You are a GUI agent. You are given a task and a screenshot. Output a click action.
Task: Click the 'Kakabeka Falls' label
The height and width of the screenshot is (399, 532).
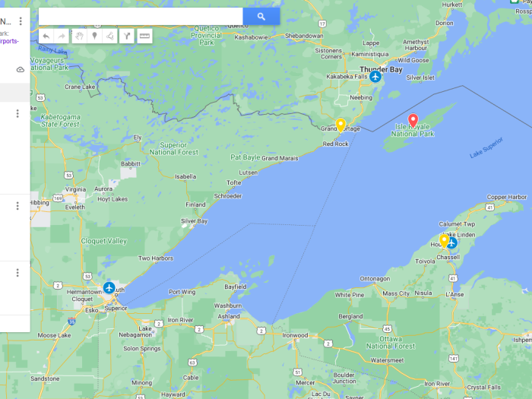point(347,77)
